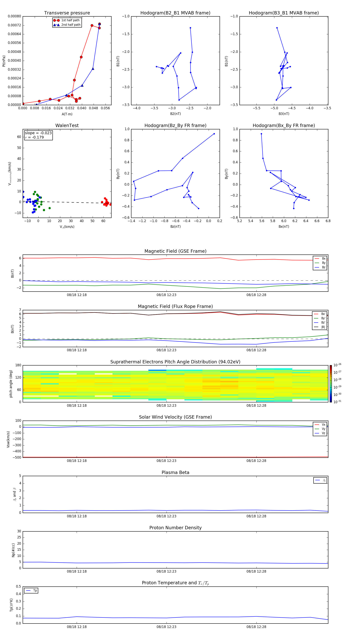Select the |B| entry in the Flux Rope legend
Image resolution: width=351 pixels, height=644 pixels.
[320, 327]
